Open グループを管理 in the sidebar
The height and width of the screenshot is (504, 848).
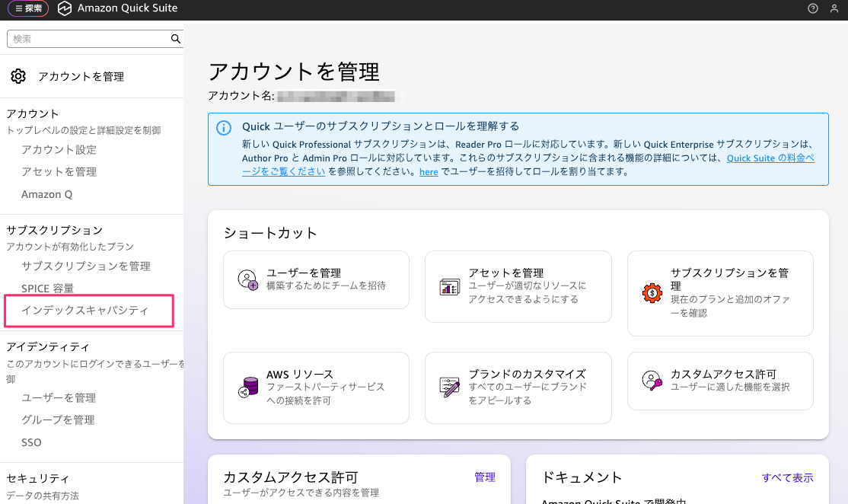[58, 420]
